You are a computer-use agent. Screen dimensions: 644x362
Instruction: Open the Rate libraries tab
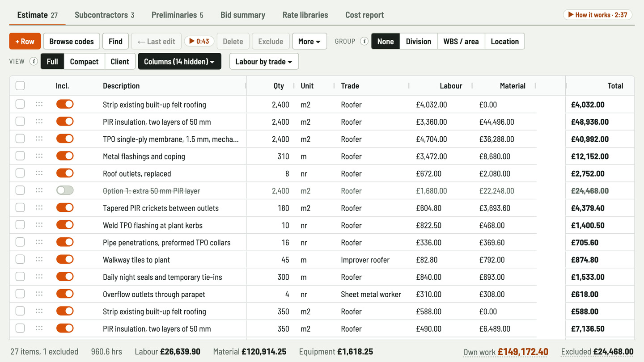(305, 15)
